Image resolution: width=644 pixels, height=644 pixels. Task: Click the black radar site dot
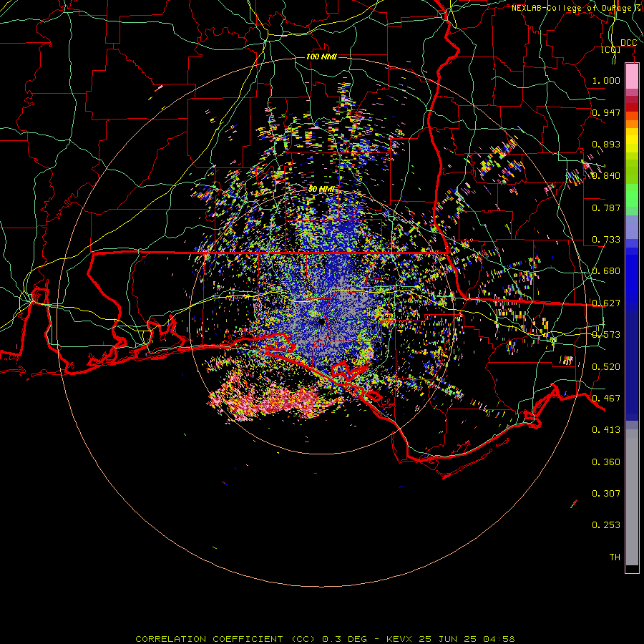click(321, 322)
